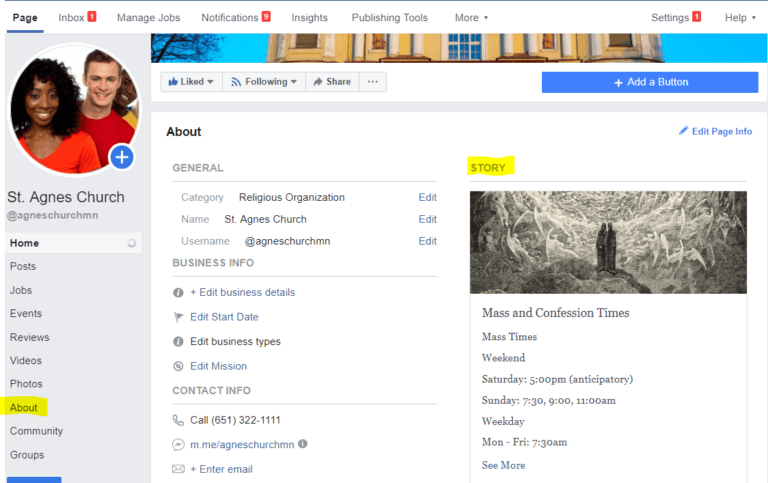Open the Insights tab

310,18
